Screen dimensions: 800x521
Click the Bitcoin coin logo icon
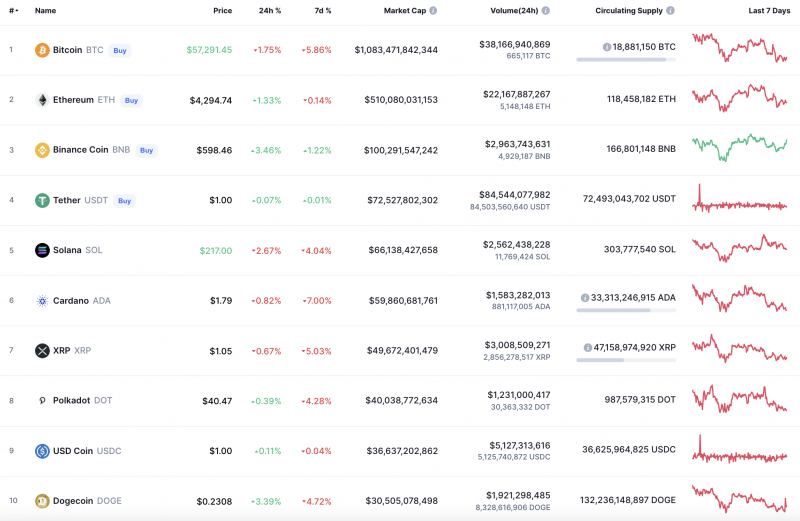tap(42, 50)
